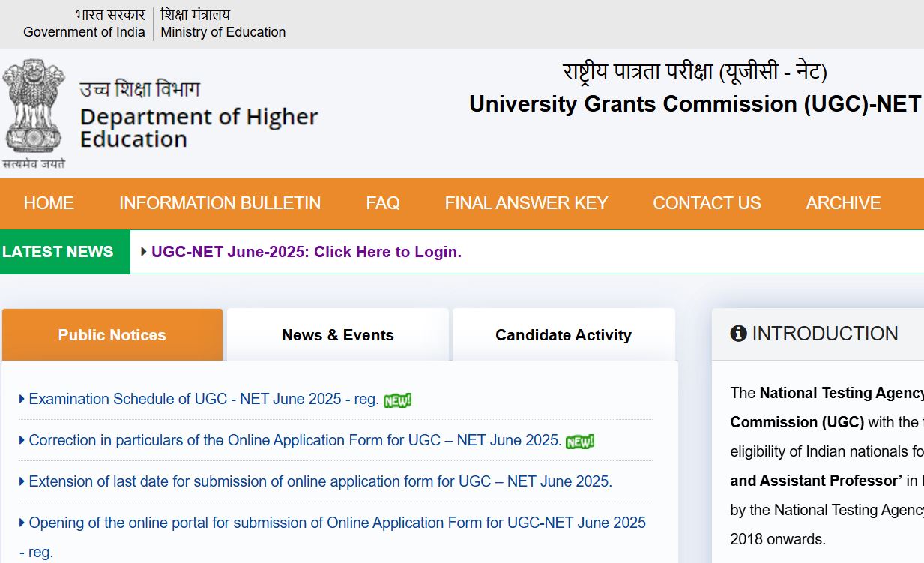Open the ARCHIVE menu item
Image resolution: width=924 pixels, height=563 pixels.
coord(843,203)
